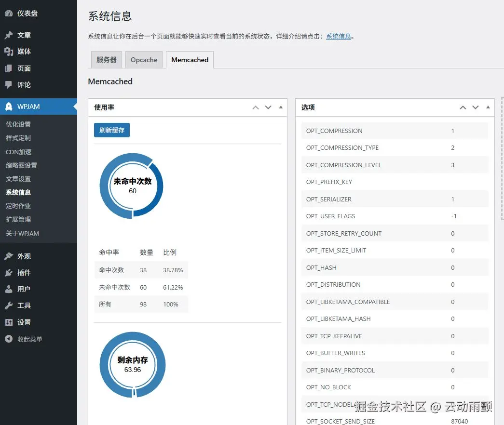
Task: Click the 未命中次数 row value 61.22%
Action: click(x=173, y=287)
